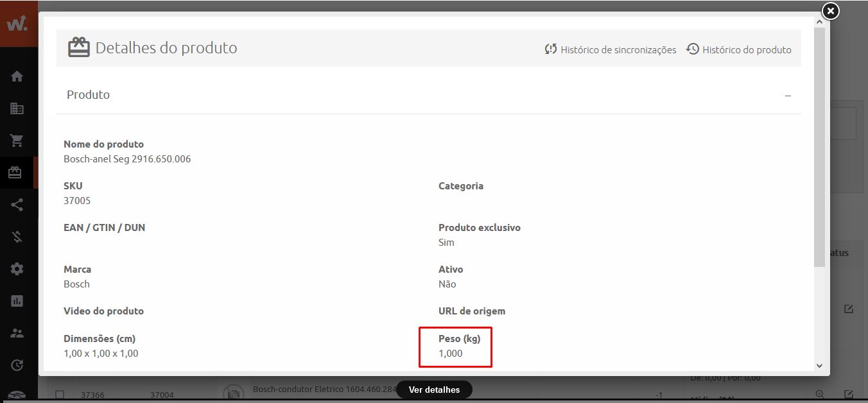Click the Produto exclusivo value Sim

(x=446, y=242)
